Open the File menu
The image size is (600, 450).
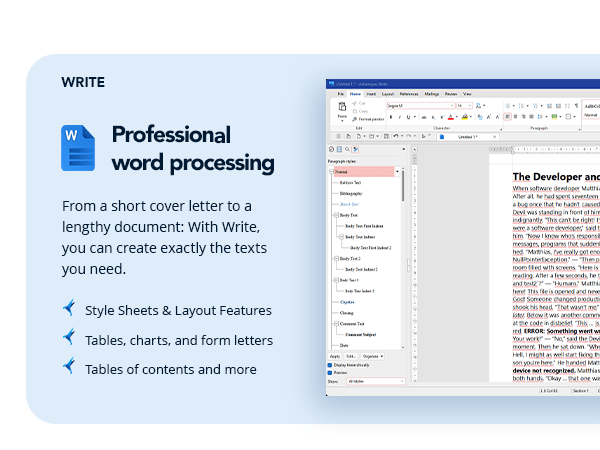click(340, 94)
